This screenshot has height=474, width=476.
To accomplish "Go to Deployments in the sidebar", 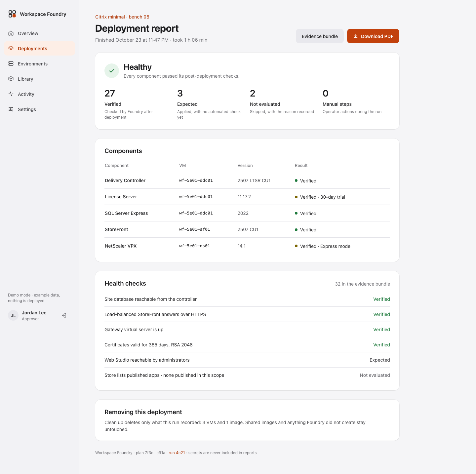I will pyautogui.click(x=40, y=49).
